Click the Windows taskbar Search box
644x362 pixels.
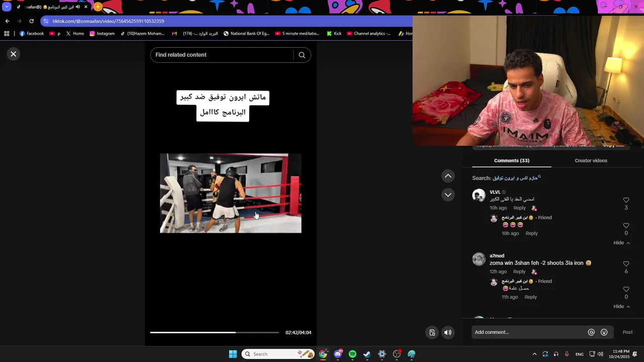(278, 354)
